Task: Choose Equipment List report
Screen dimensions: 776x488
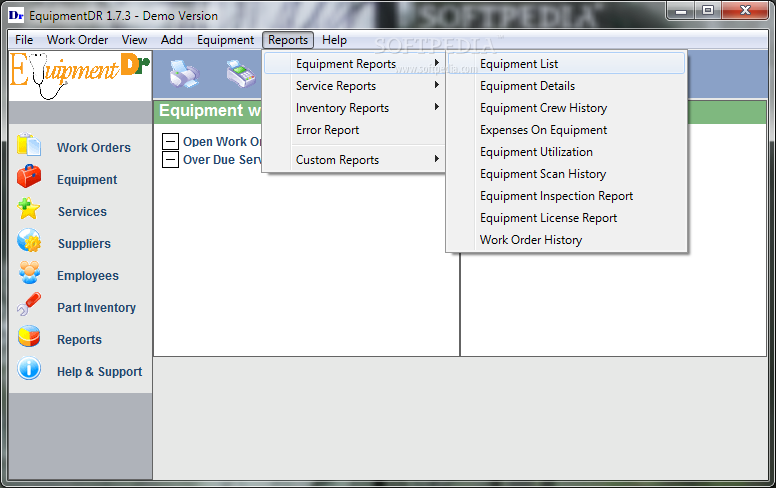Action: [x=566, y=63]
